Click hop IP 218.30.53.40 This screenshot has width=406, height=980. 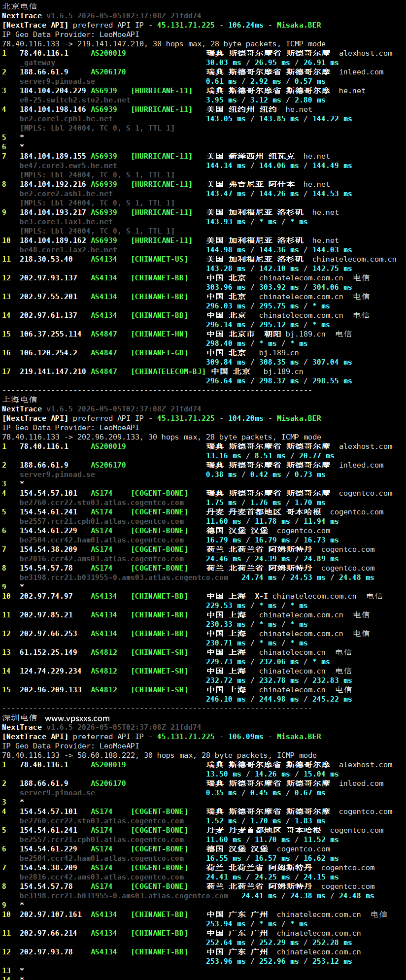point(46,259)
